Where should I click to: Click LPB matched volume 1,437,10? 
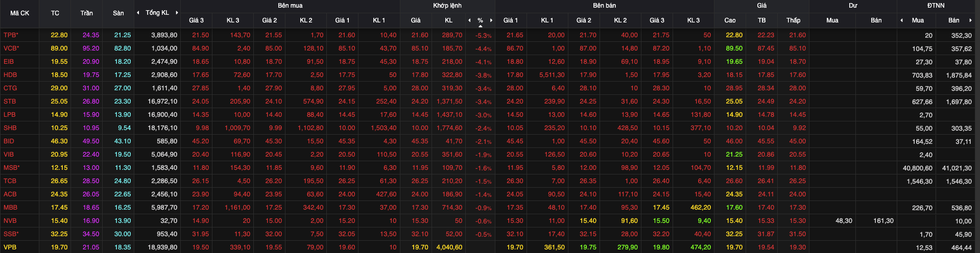click(x=449, y=115)
